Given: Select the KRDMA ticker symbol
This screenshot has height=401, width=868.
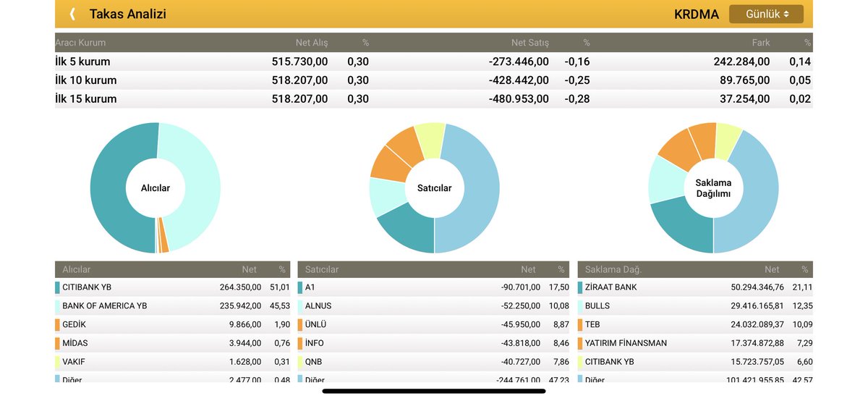Looking at the screenshot, I should [697, 14].
